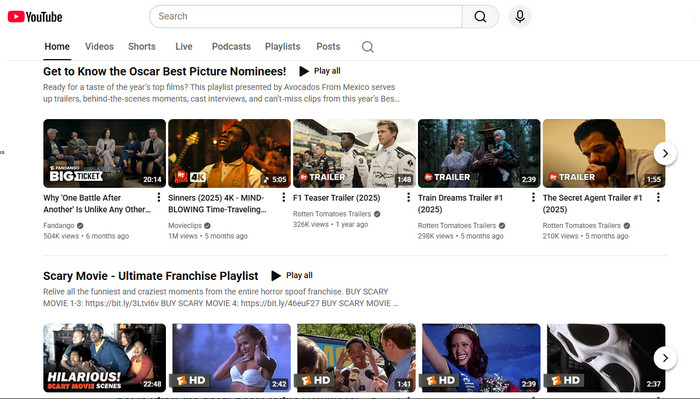Screen dimensions: 700x399
Task: Click title 'The Secret Agent Trailer #1 (2025)'
Action: click(592, 204)
